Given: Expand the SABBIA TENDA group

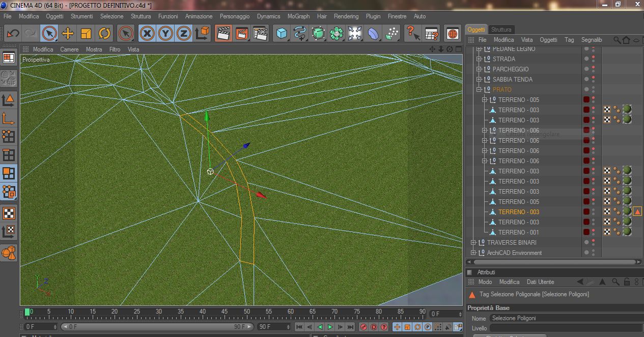Looking at the screenshot, I should tap(479, 80).
